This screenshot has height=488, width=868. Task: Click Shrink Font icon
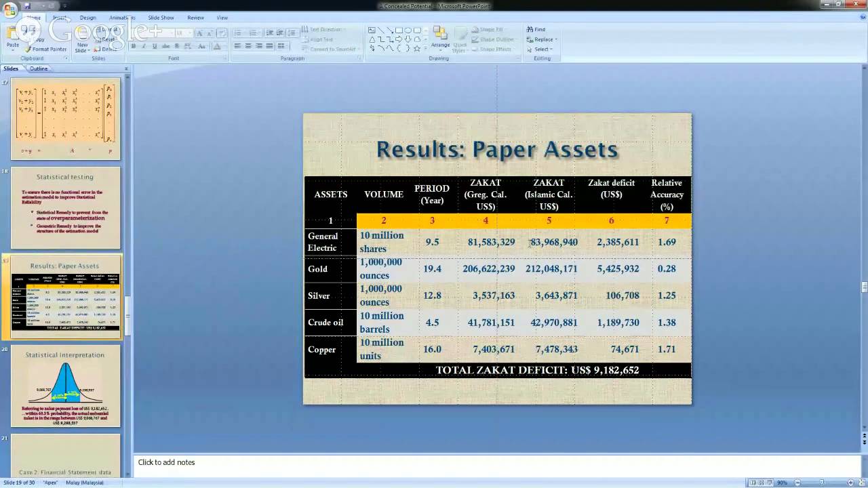(x=210, y=33)
